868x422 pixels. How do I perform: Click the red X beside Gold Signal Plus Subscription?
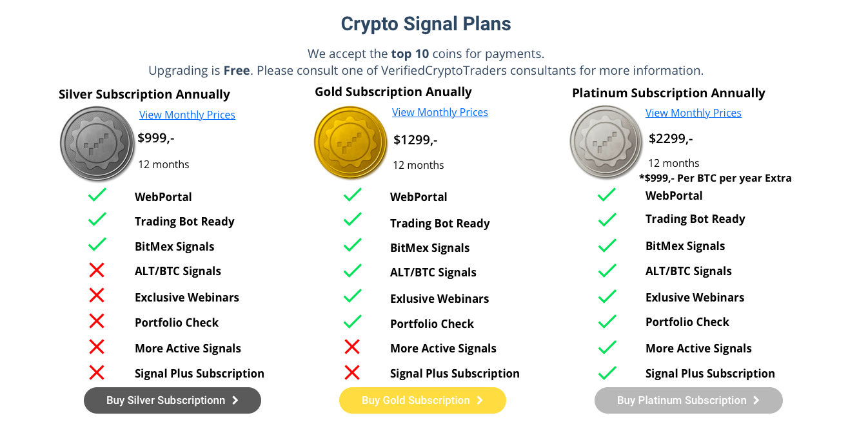(352, 372)
